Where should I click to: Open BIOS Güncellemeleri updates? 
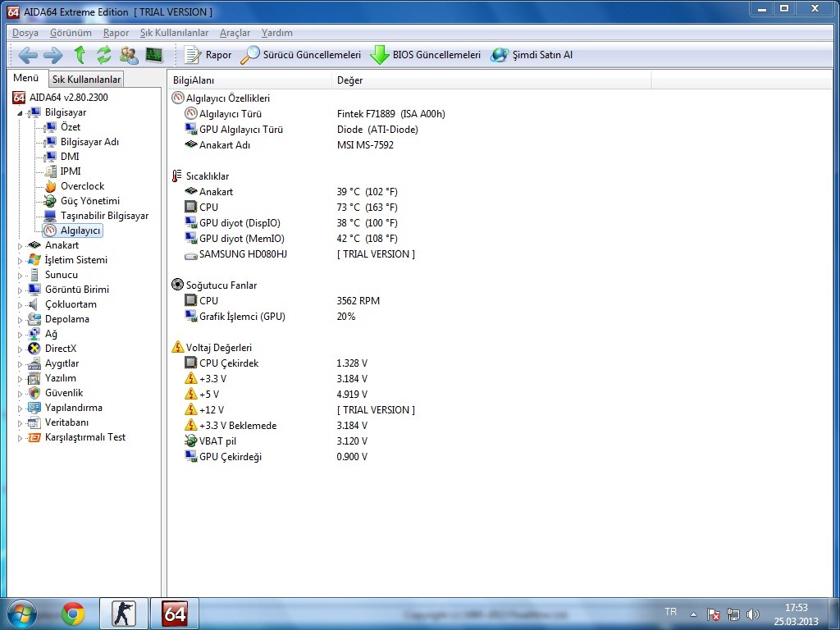426,55
